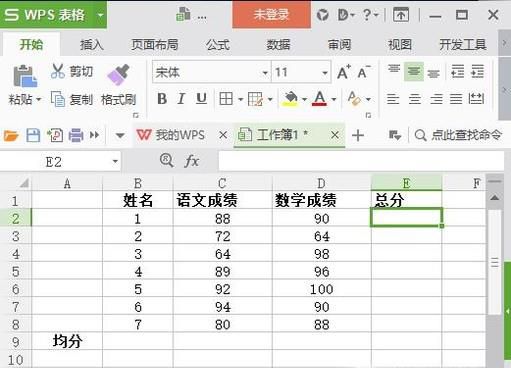Image resolution: width=511 pixels, height=368 pixels.
Task: Click the fx insert function icon
Action: (x=192, y=161)
